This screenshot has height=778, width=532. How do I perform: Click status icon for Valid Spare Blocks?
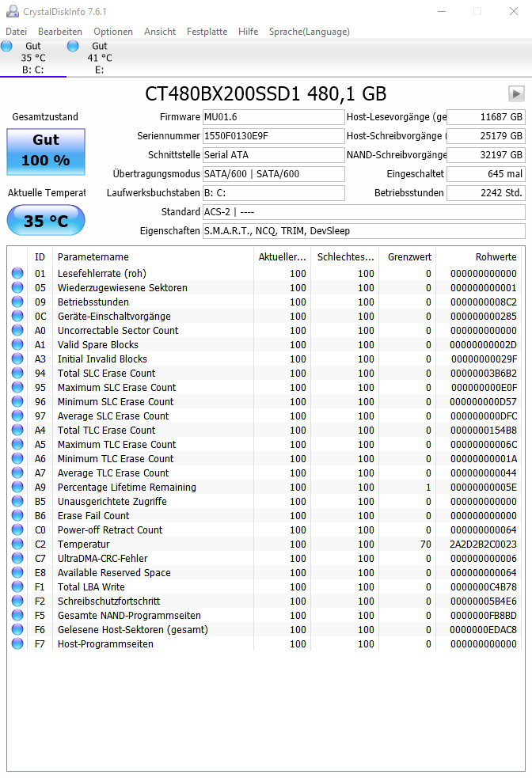pos(17,344)
